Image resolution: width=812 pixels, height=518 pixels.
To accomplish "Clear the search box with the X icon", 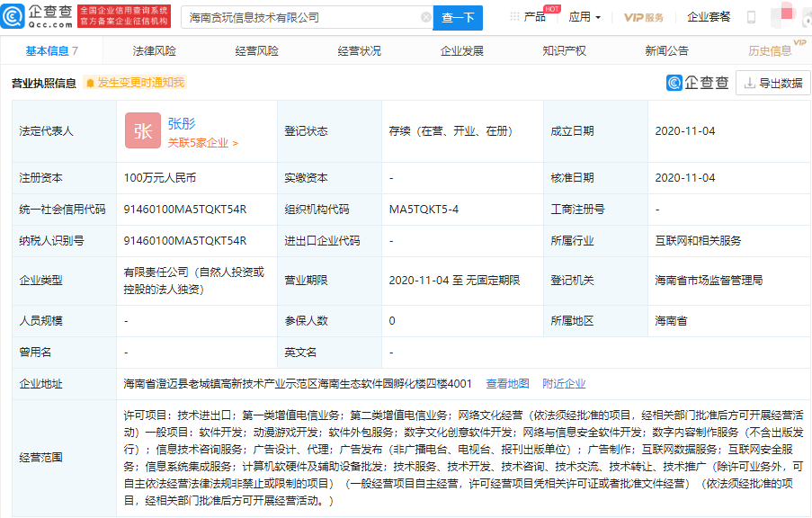I will 425,17.
